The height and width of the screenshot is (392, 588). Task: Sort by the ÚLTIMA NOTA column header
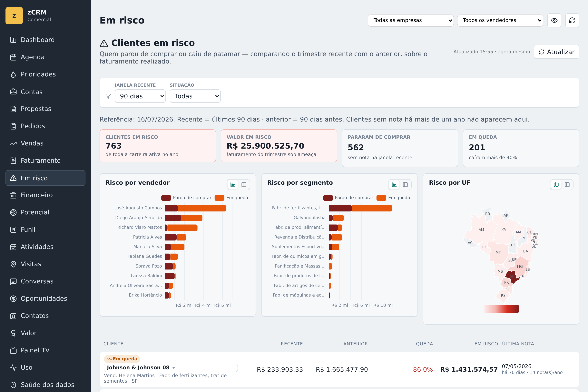[518, 344]
